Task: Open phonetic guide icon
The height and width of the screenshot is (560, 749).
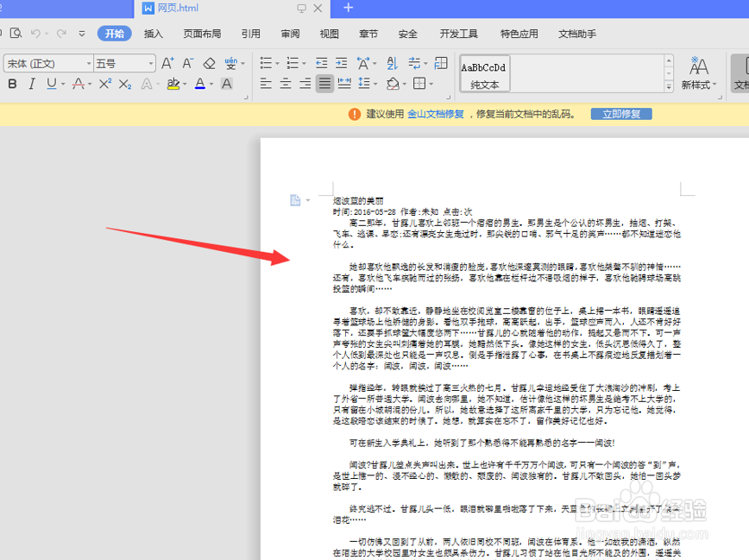Action: click(231, 63)
